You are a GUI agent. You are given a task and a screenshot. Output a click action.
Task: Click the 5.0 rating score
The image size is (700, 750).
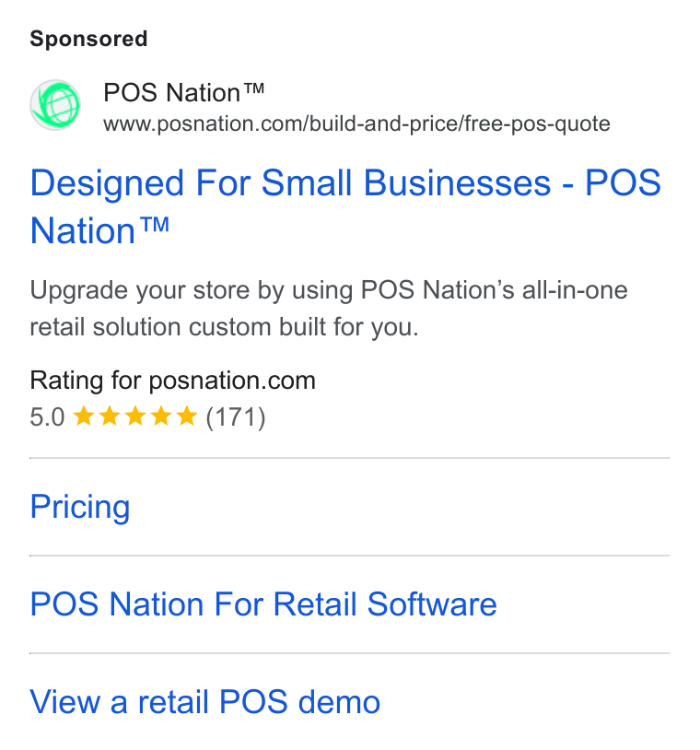point(47,417)
